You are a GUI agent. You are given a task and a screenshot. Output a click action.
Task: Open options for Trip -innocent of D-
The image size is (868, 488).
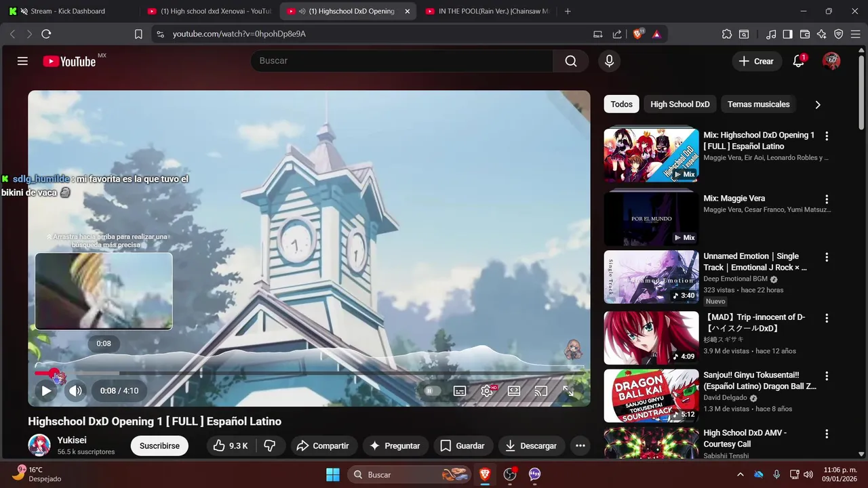(x=827, y=319)
